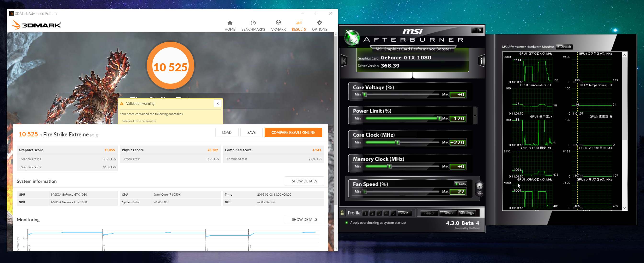The width and height of the screenshot is (644, 263).
Task: Show details for Monitoring
Action: pyautogui.click(x=304, y=219)
